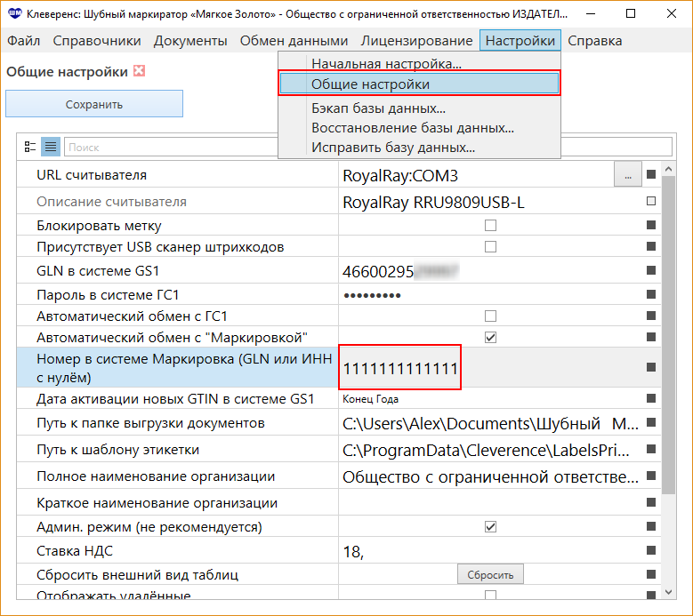Viewport: 693px width, 616px height.
Task: Click the marker square for GLN в системе GS1
Action: tap(651, 270)
